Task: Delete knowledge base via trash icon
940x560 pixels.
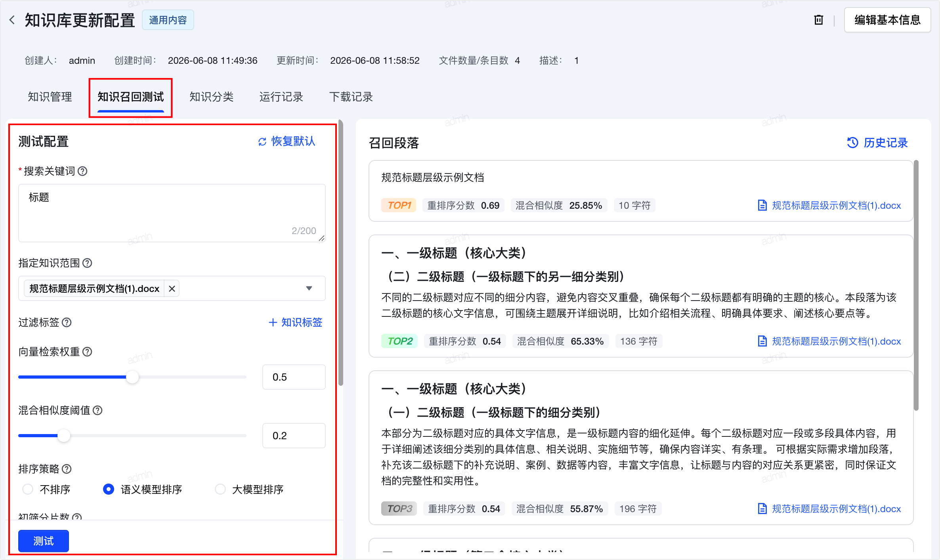Action: [818, 20]
